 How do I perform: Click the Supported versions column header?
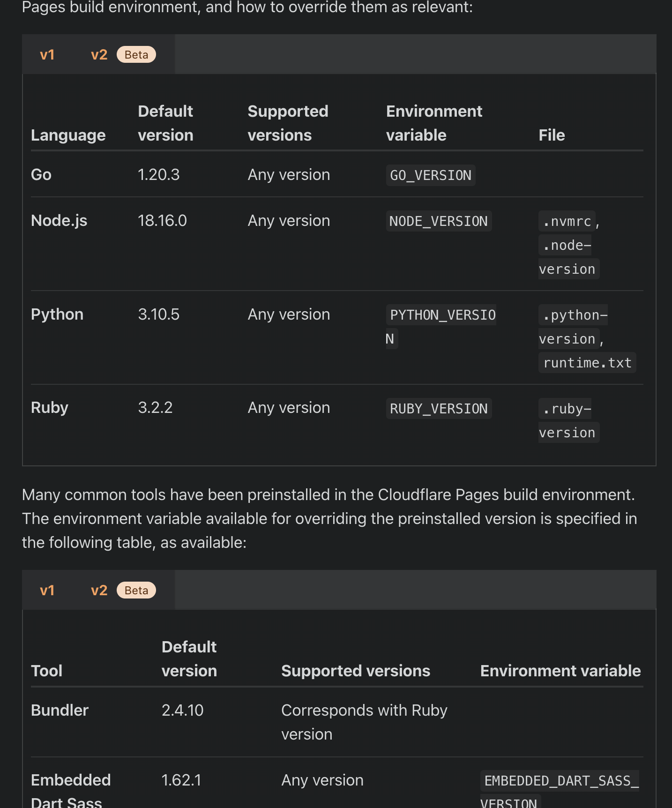point(288,123)
